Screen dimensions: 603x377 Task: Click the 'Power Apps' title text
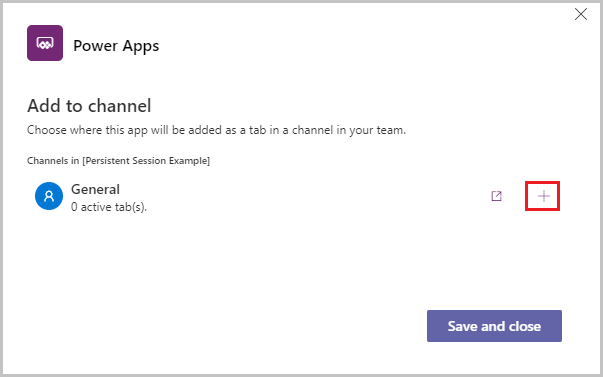tap(116, 46)
